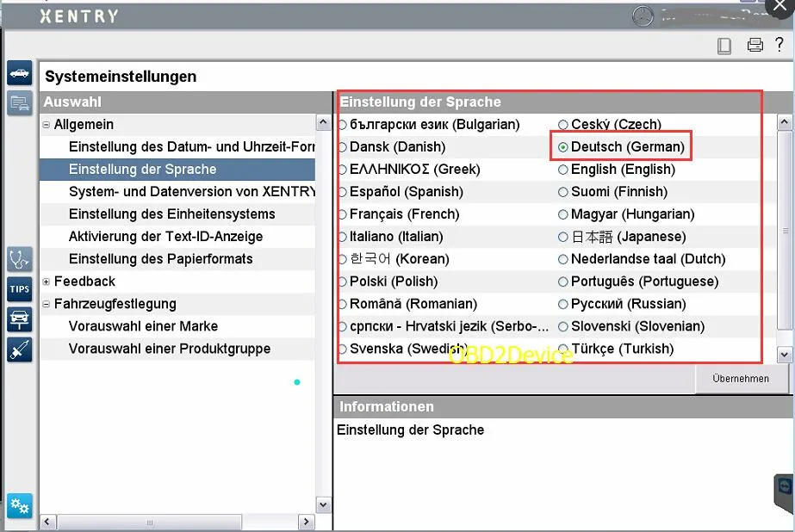Open the settings gears icon

[x=20, y=505]
